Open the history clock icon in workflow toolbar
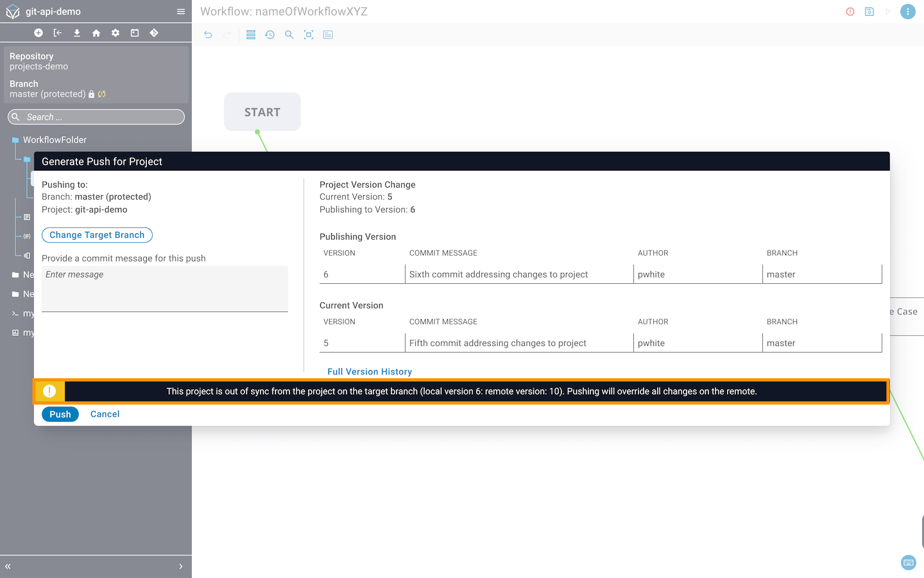This screenshot has width=924, height=578. click(x=270, y=35)
